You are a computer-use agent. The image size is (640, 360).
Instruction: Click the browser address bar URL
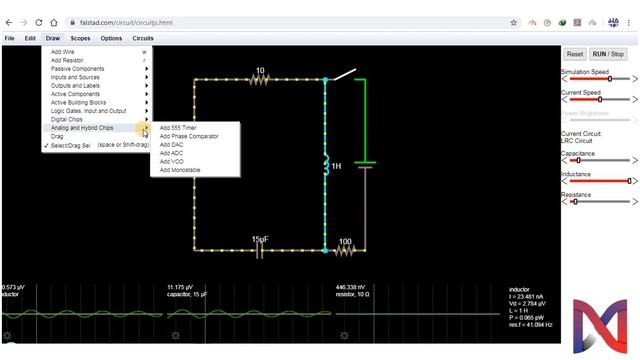pos(126,22)
